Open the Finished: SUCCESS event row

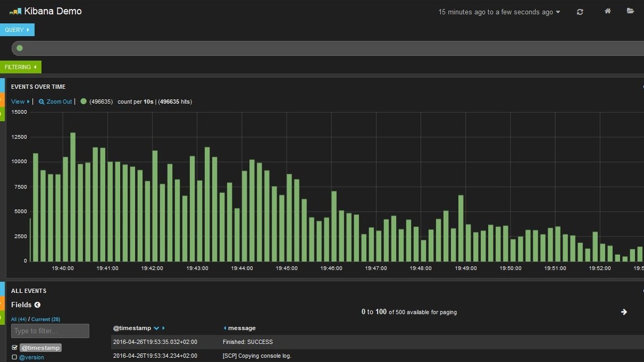click(377, 342)
